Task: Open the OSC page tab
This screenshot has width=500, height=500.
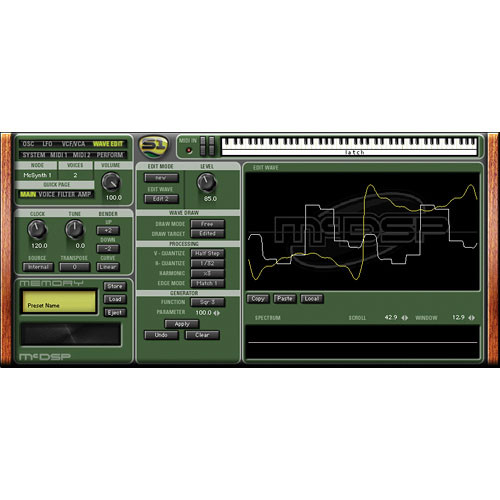Action: pyautogui.click(x=28, y=144)
